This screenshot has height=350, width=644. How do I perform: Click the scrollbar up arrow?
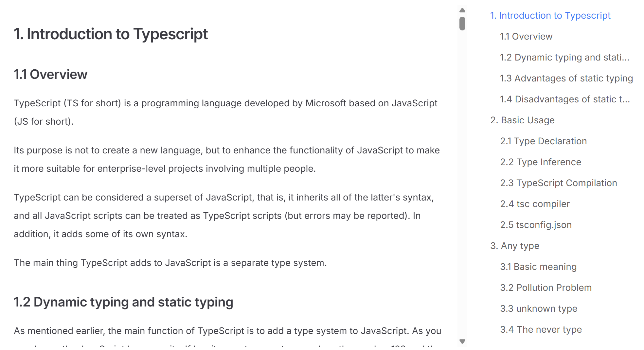point(462,10)
